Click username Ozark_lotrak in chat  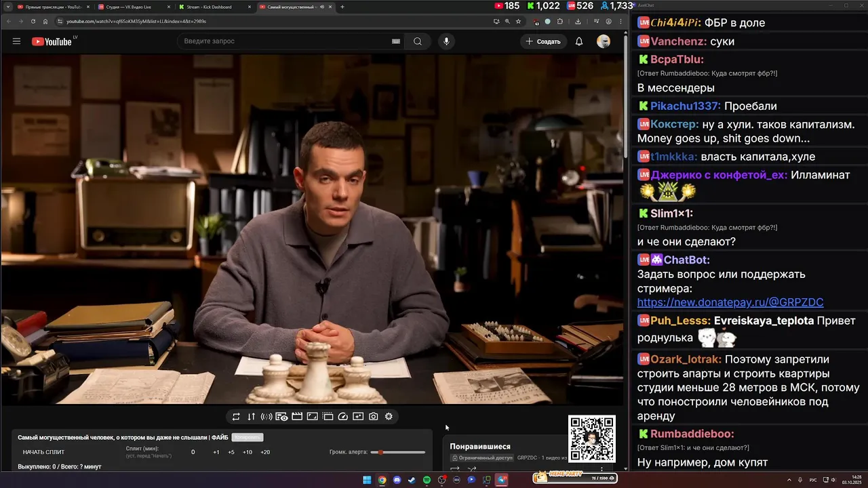(x=686, y=360)
